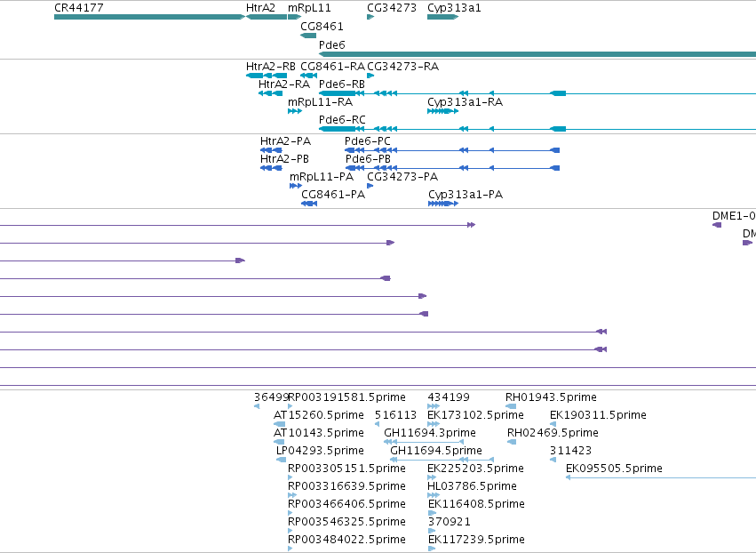The width and height of the screenshot is (756, 553).
Task: Click the 516113 feature label
Action: 396,415
